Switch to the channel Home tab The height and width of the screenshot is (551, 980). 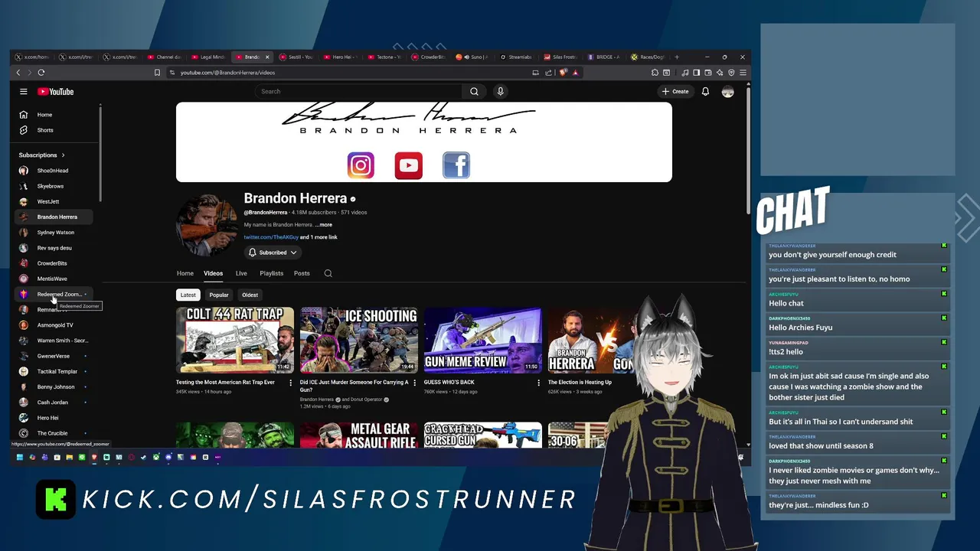[185, 273]
